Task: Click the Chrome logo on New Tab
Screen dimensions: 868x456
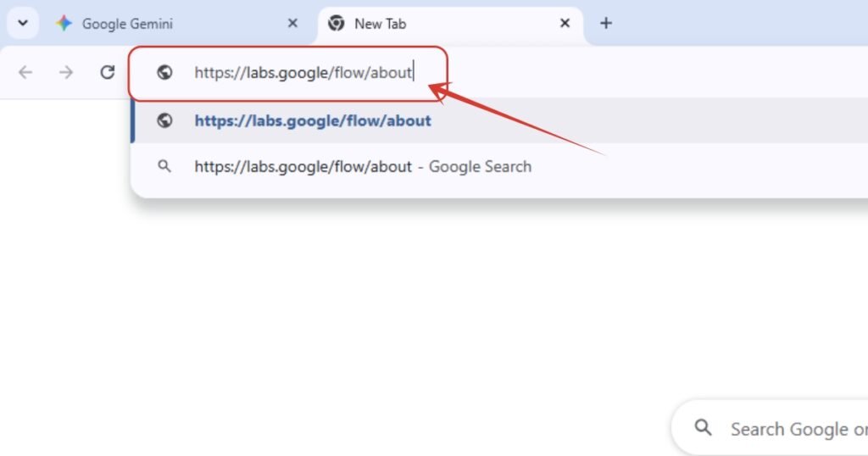Action: tap(337, 24)
